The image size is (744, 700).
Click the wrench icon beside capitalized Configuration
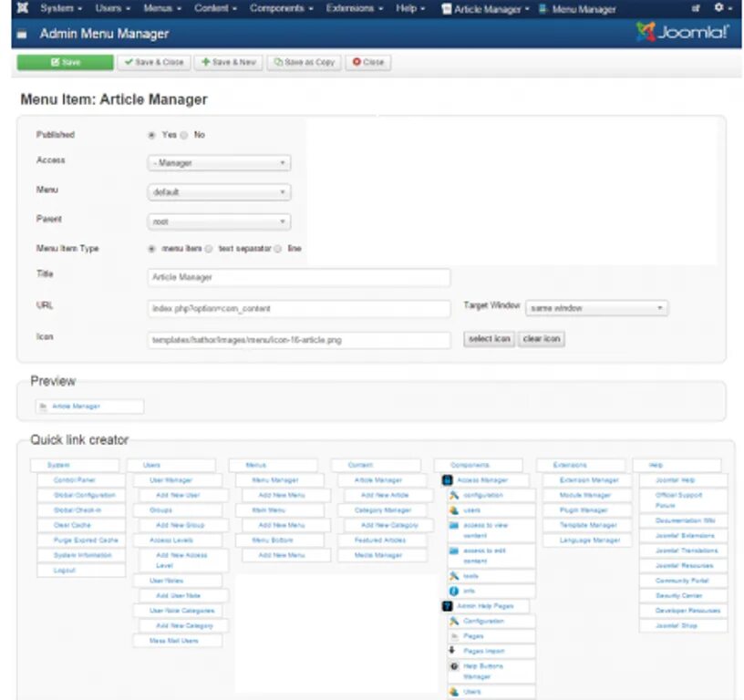click(x=454, y=621)
